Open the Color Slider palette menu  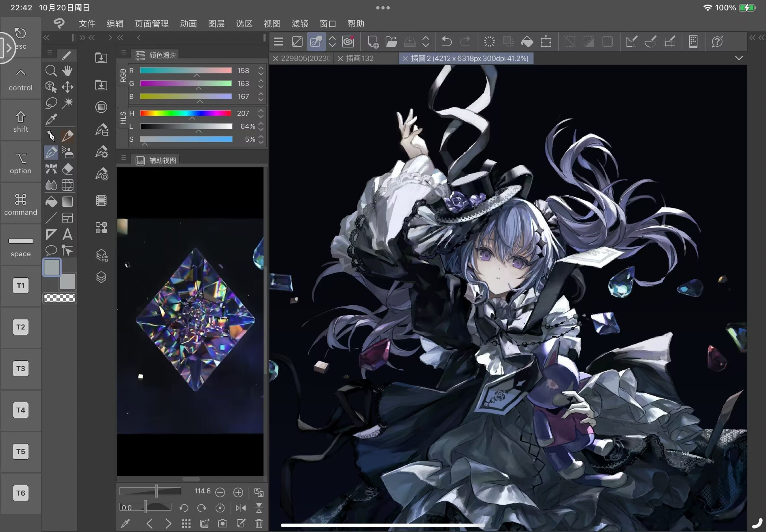coord(123,52)
